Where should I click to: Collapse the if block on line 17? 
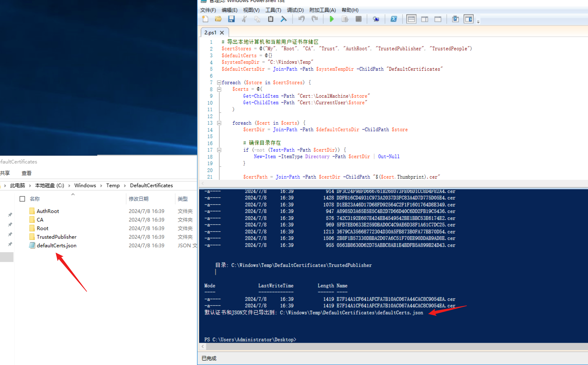[219, 150]
